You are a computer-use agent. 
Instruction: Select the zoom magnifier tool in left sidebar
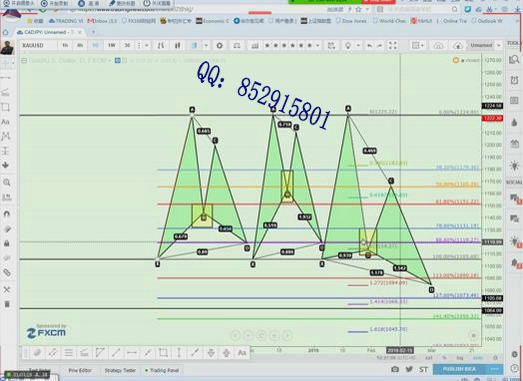(6, 182)
